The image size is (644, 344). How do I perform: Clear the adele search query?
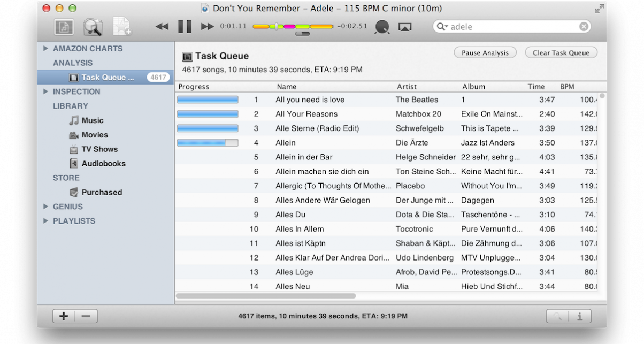pyautogui.click(x=583, y=26)
